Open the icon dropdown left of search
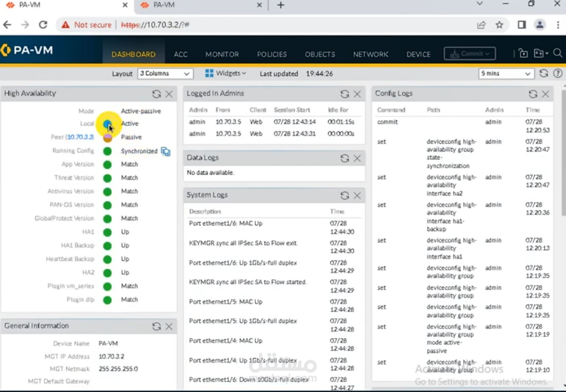Screen dimensions: 566x392 click(x=541, y=53)
